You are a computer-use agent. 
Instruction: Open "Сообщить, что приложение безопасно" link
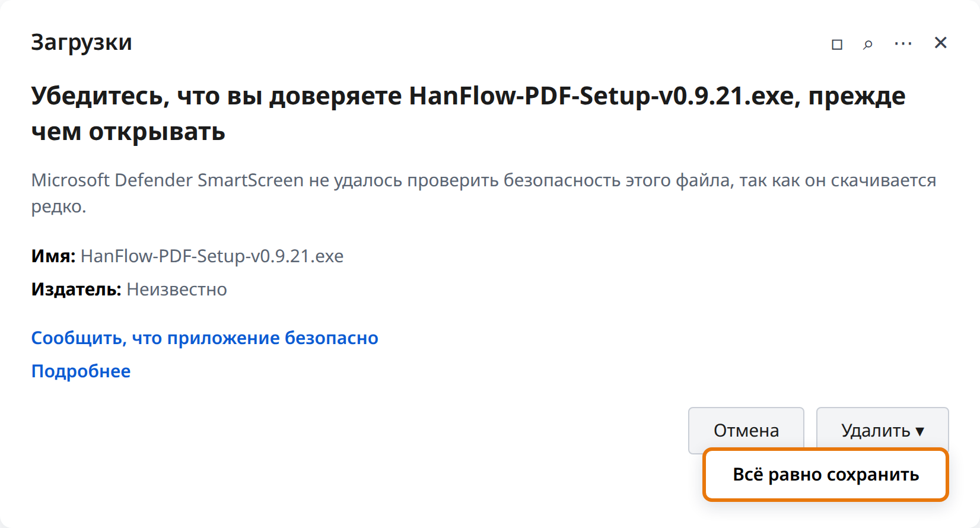click(x=205, y=338)
